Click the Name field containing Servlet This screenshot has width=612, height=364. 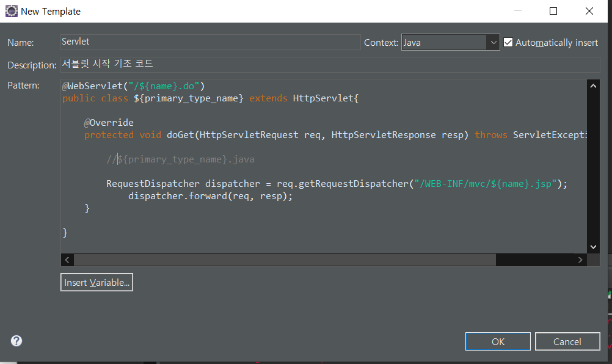(x=210, y=42)
